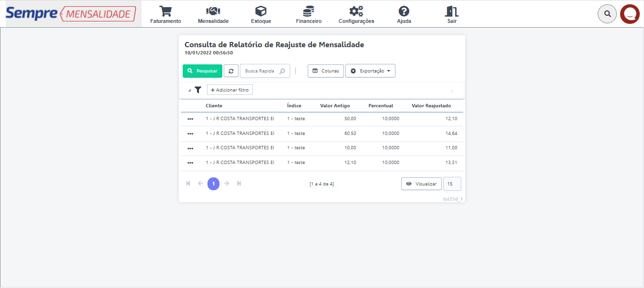Open the Mensalidade handshake menu

point(213,15)
